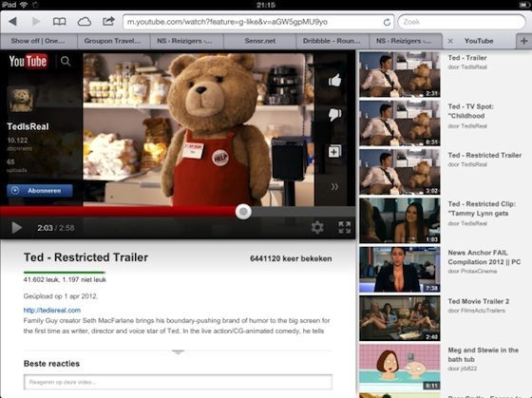Expand the video description arrow
The height and width of the screenshot is (398, 532).
178,352
